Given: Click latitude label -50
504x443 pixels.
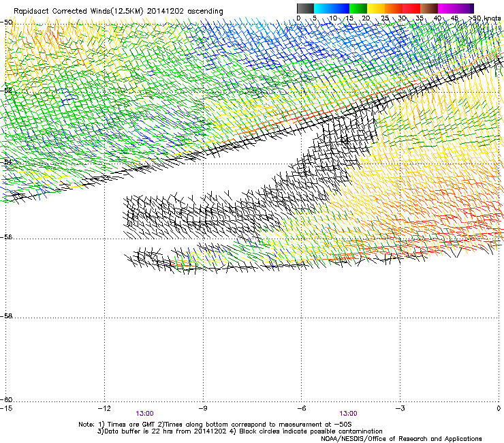Looking at the screenshot, I should [x=6, y=22].
